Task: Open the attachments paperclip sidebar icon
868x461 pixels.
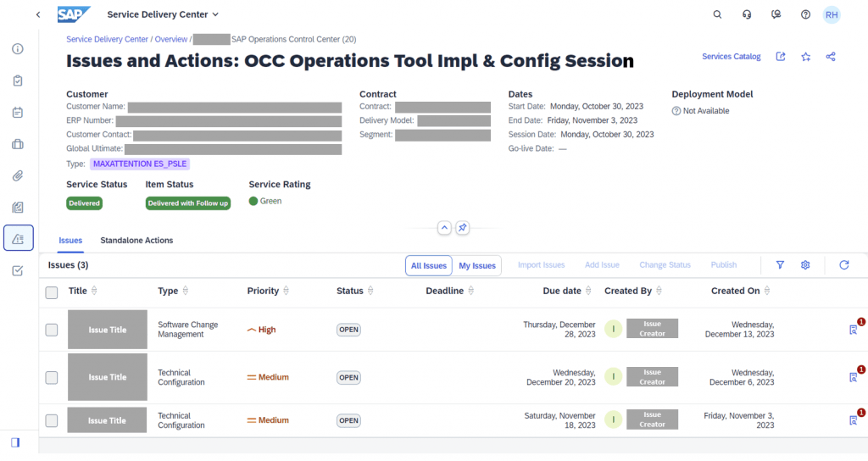Action: click(x=18, y=176)
